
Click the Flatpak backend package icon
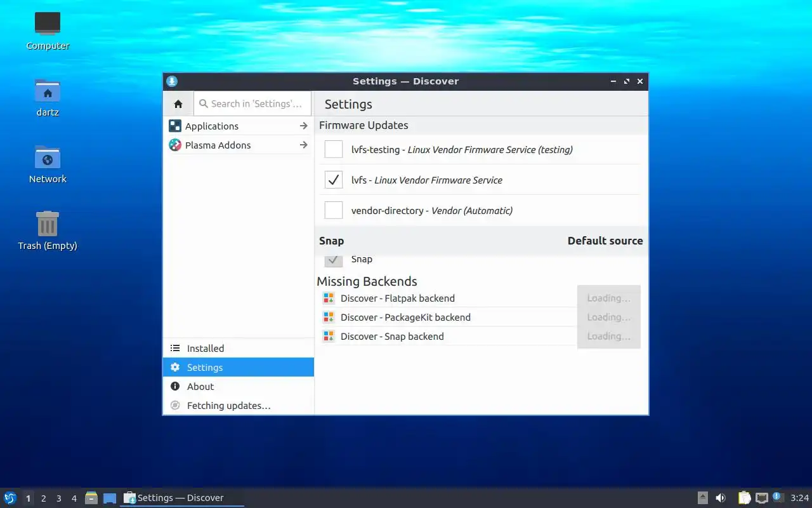click(329, 298)
